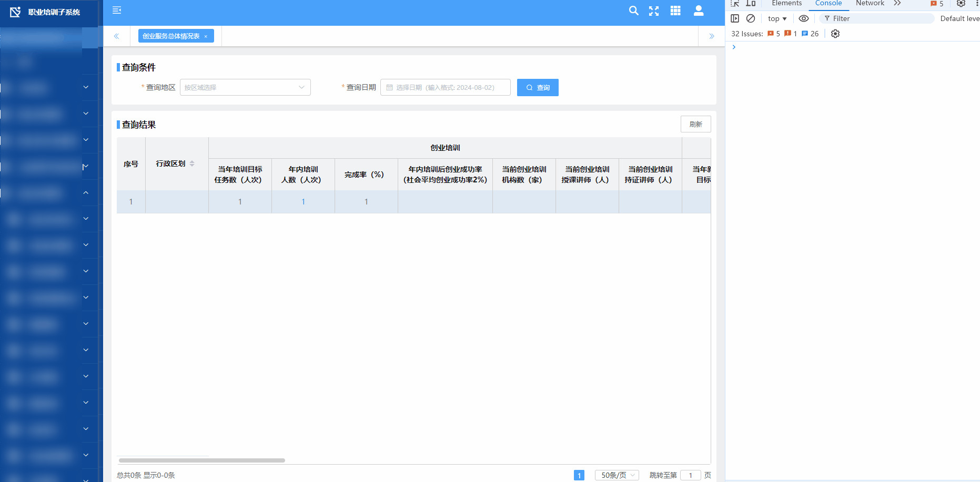The height and width of the screenshot is (482, 980).
Task: Click the 查询 search button
Action: pyautogui.click(x=538, y=87)
